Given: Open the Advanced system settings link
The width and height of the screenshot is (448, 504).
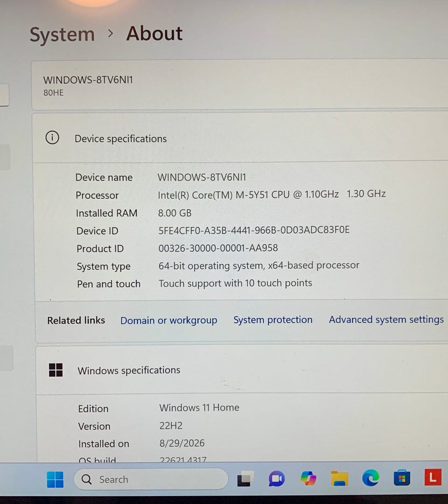Looking at the screenshot, I should (386, 320).
